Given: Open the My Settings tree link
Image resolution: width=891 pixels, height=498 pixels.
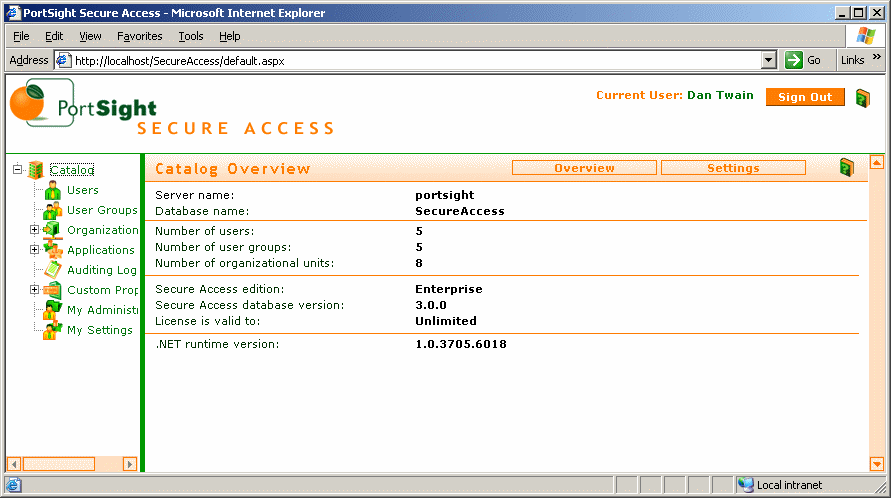Looking at the screenshot, I should 99,330.
